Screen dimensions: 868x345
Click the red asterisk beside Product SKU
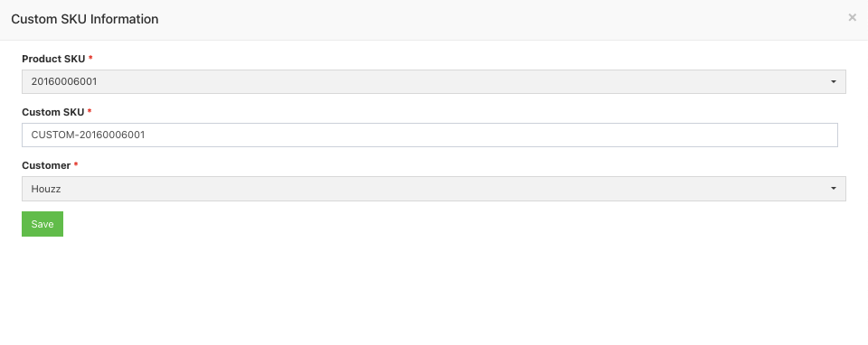click(x=90, y=58)
